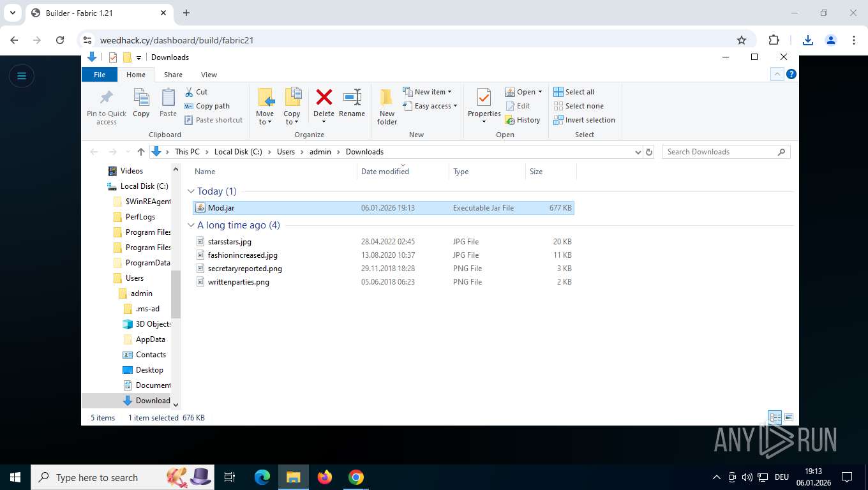Click Select all
The image size is (868, 490).
(x=574, y=92)
